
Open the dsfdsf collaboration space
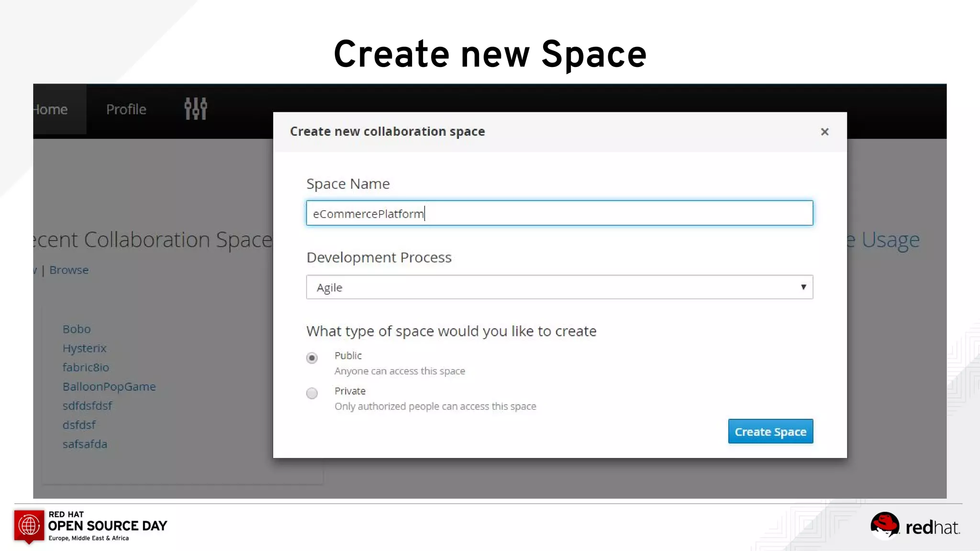(79, 425)
